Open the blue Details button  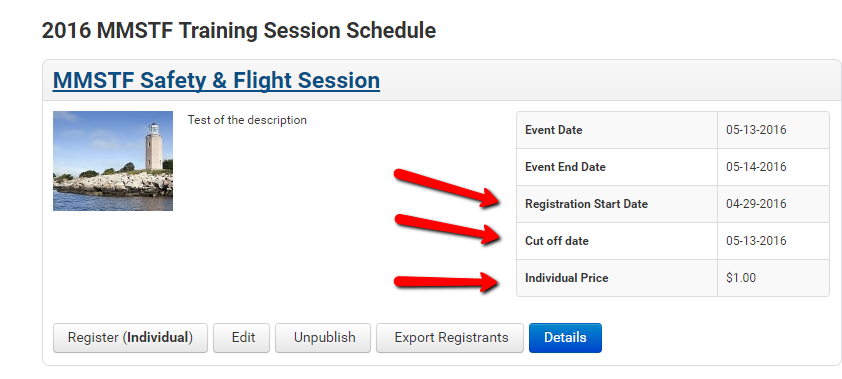pos(565,338)
